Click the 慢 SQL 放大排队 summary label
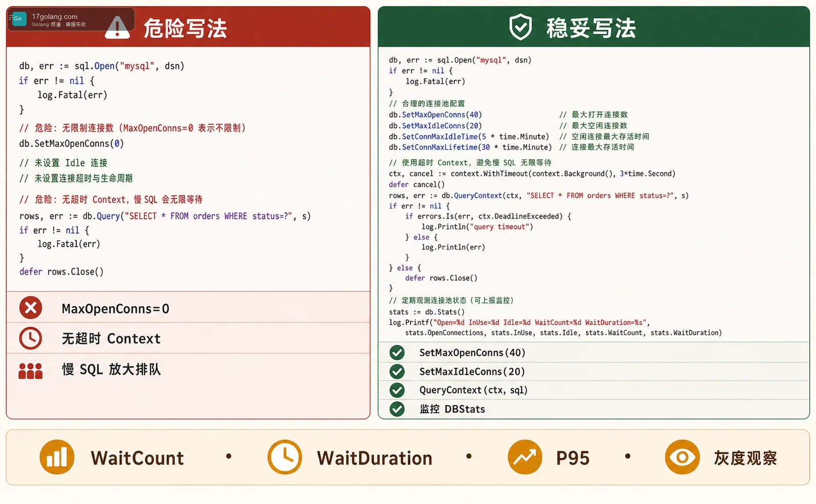This screenshot has width=816, height=504. tap(111, 370)
